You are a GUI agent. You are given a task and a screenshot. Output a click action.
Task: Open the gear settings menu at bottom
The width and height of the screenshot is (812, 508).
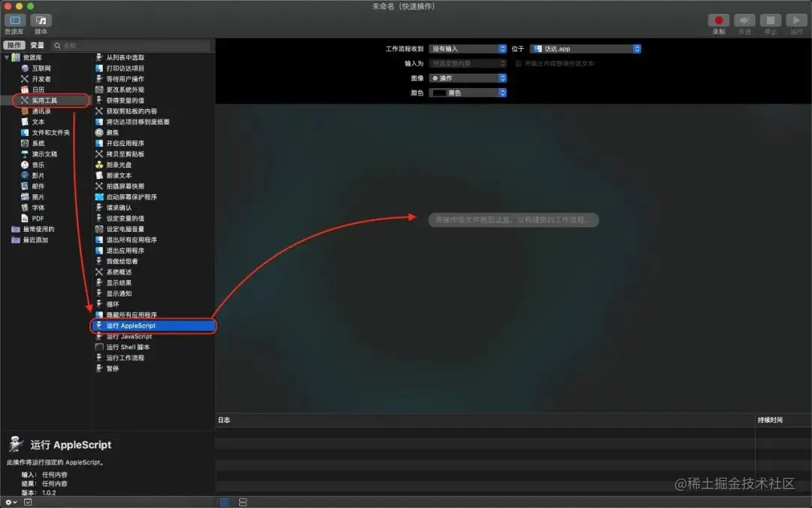pos(11,502)
